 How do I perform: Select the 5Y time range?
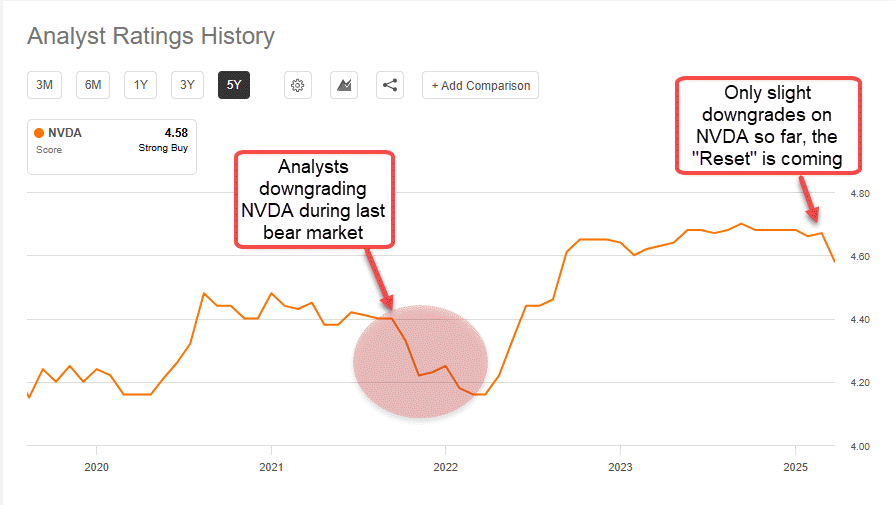point(234,86)
